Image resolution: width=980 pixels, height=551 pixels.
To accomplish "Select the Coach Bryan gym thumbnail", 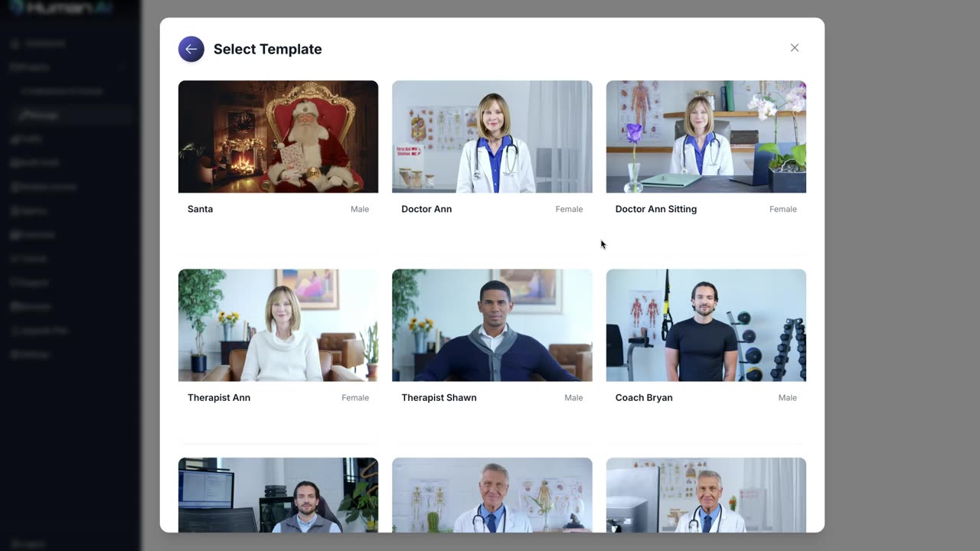I will tap(706, 325).
